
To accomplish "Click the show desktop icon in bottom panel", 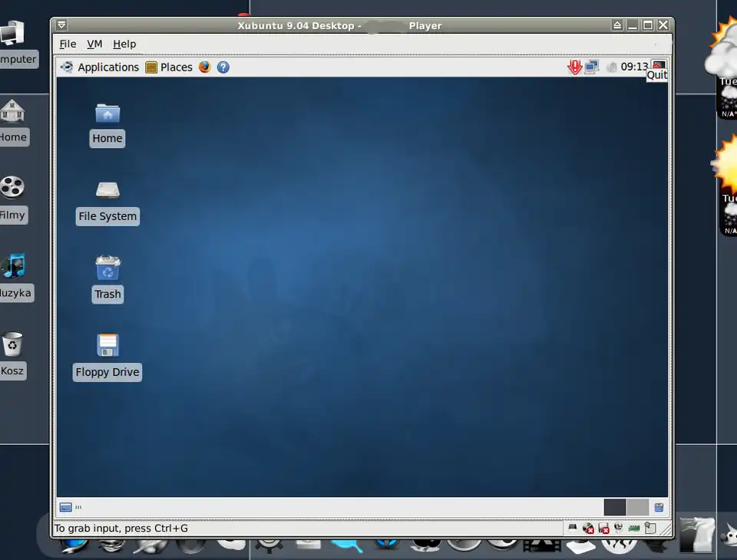I will 66,507.
